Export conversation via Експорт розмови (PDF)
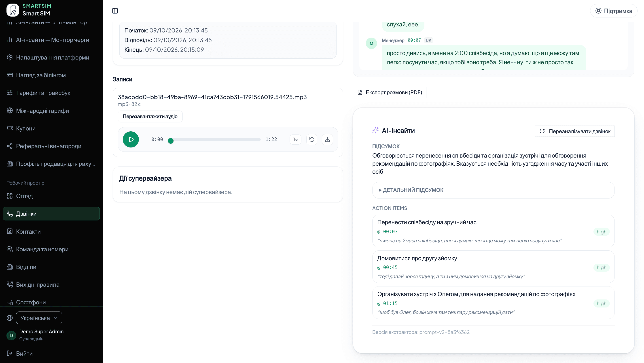The width and height of the screenshot is (644, 363). (390, 92)
